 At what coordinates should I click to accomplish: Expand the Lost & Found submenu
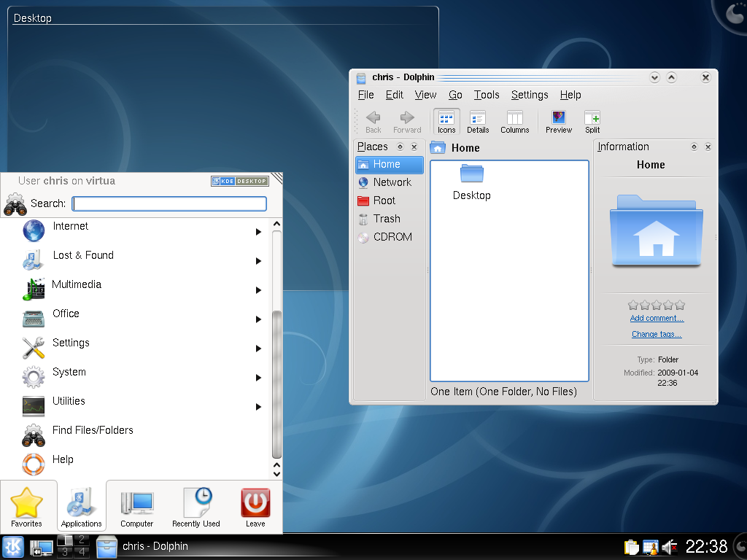(x=258, y=261)
